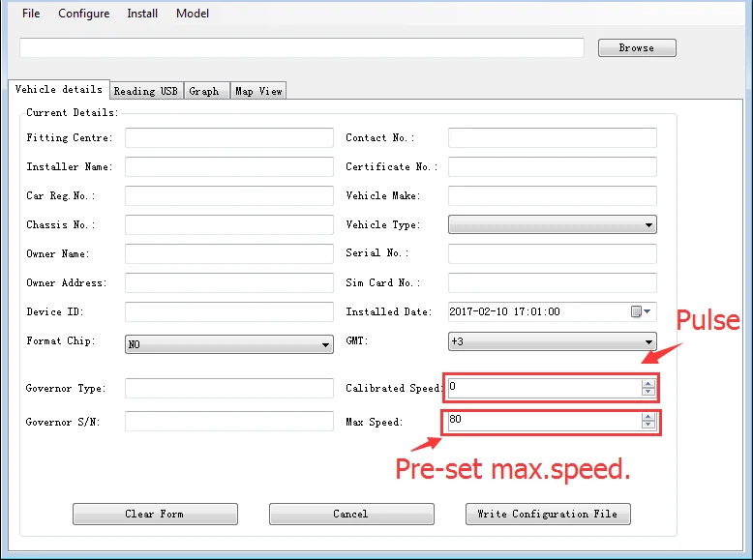Click the Fitting Centre input field

[229, 137]
